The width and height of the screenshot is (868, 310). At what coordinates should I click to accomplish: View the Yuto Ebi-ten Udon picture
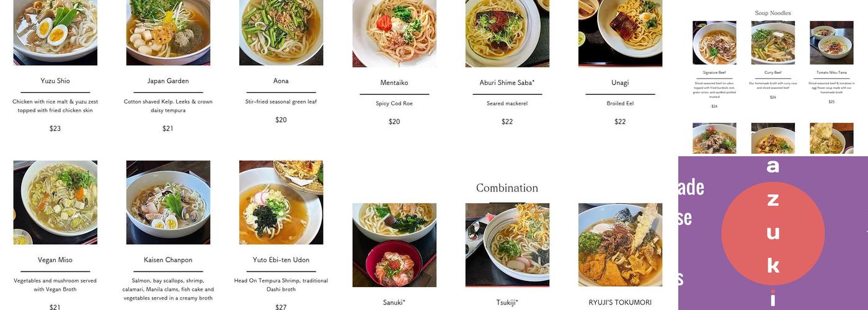281,203
